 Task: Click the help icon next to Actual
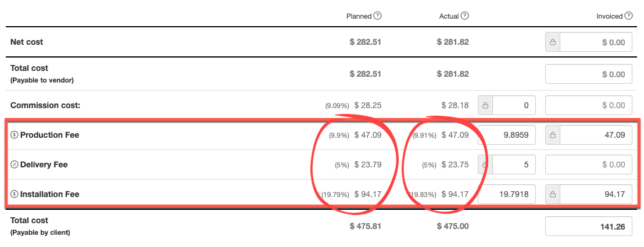click(465, 16)
